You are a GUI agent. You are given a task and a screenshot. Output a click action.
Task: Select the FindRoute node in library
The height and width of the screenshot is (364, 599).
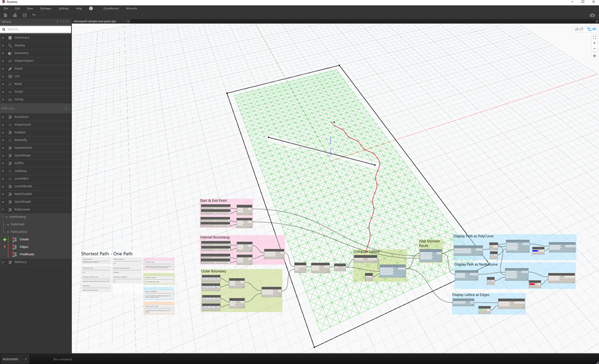coord(26,254)
